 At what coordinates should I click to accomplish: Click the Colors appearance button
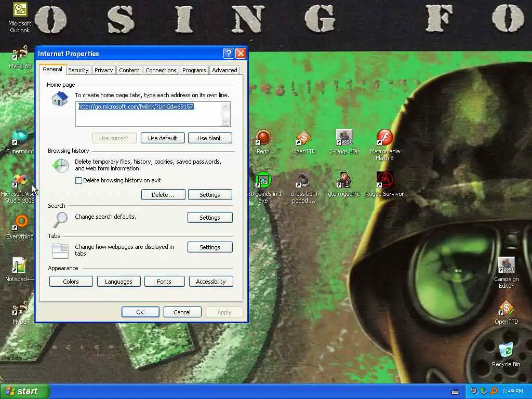pyautogui.click(x=71, y=282)
